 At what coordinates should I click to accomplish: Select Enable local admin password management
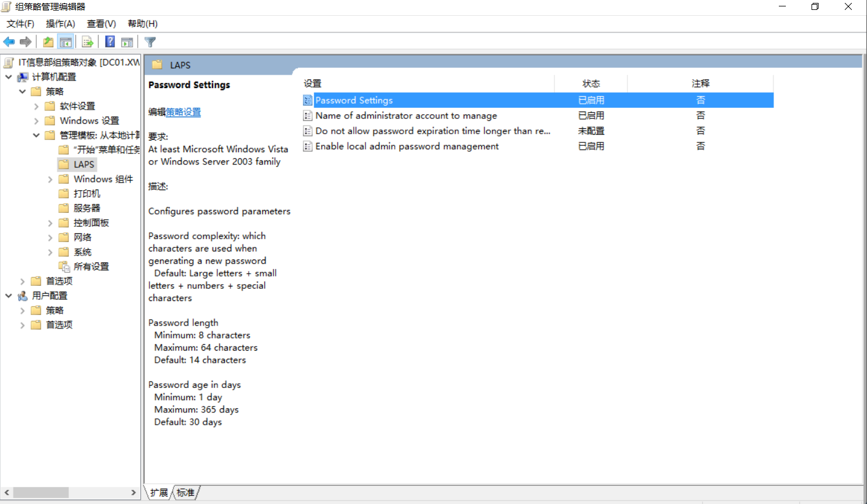point(538,146)
